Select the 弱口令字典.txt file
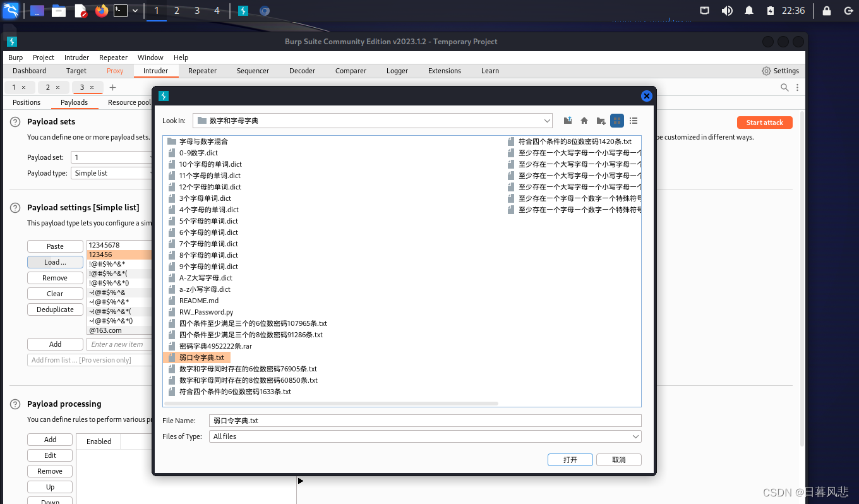The image size is (859, 504). point(200,357)
